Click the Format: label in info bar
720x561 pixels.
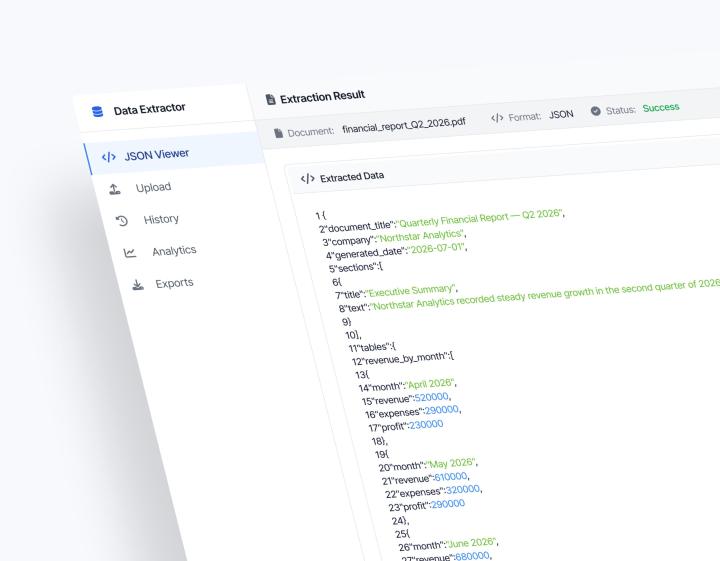point(524,117)
